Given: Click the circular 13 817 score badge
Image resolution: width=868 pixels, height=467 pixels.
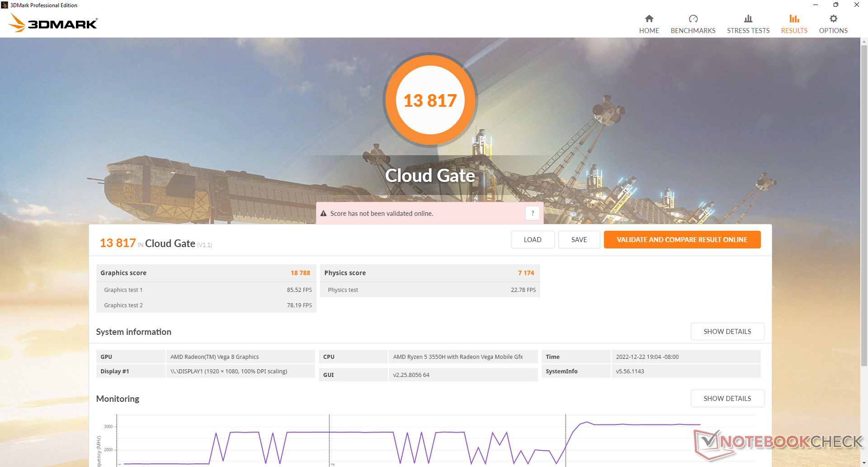Looking at the screenshot, I should (x=430, y=100).
